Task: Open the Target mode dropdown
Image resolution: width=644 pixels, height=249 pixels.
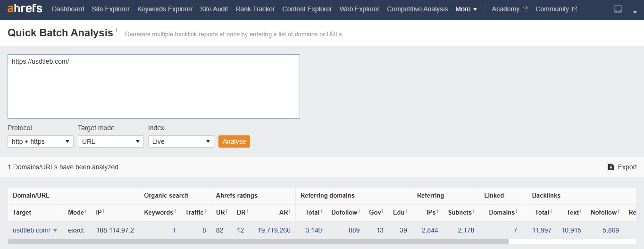Action: click(x=111, y=141)
